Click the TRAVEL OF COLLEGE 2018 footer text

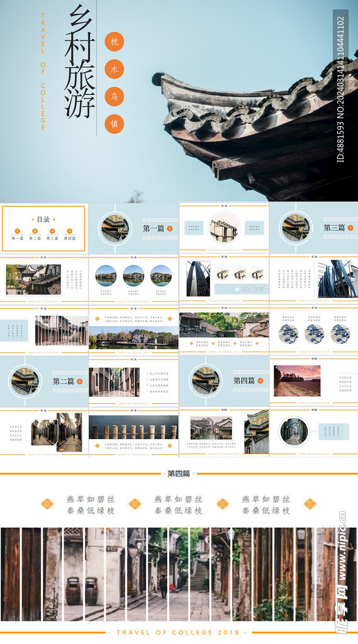click(179, 633)
